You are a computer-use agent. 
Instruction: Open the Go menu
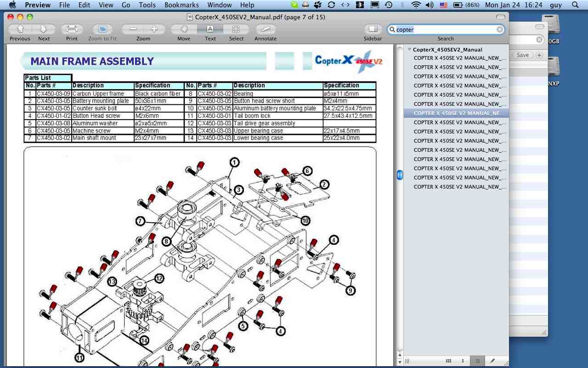pos(126,5)
